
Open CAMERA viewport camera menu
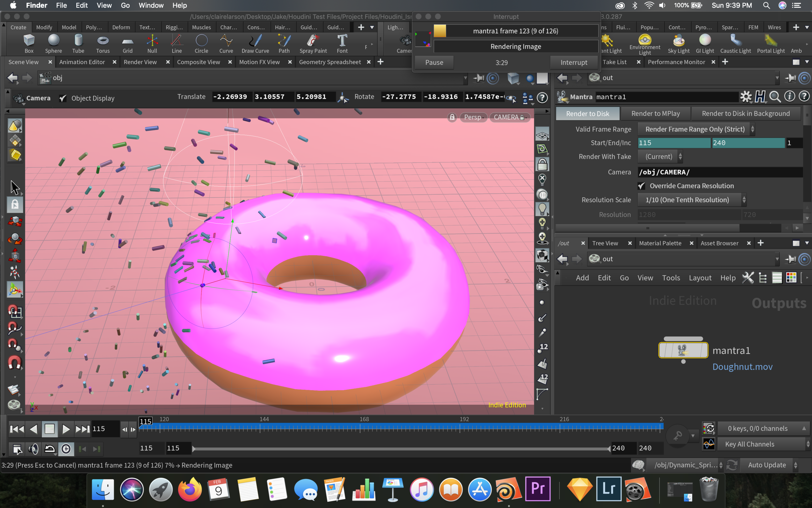pyautogui.click(x=510, y=117)
